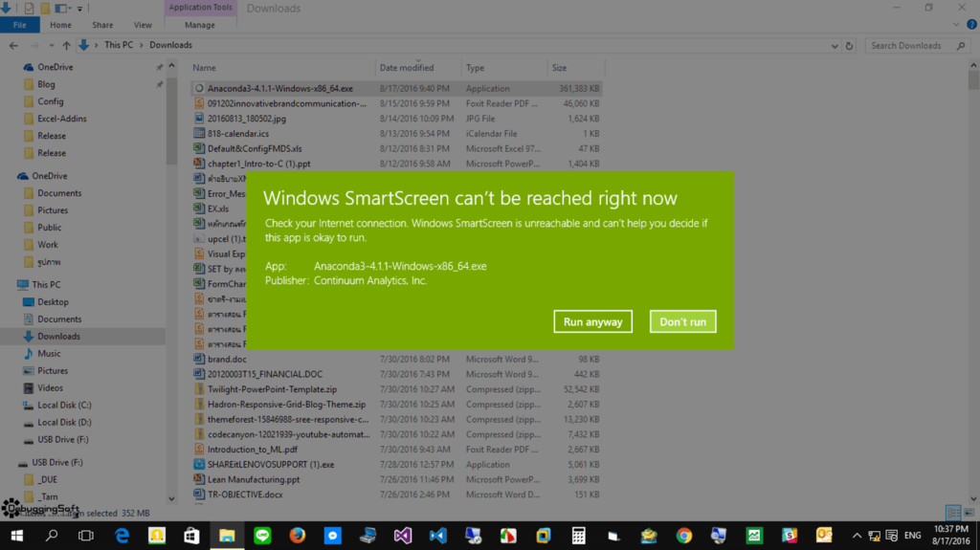Open Local Disk (C:) in sidebar
Viewport: 980px width, 550px height.
[x=64, y=405]
